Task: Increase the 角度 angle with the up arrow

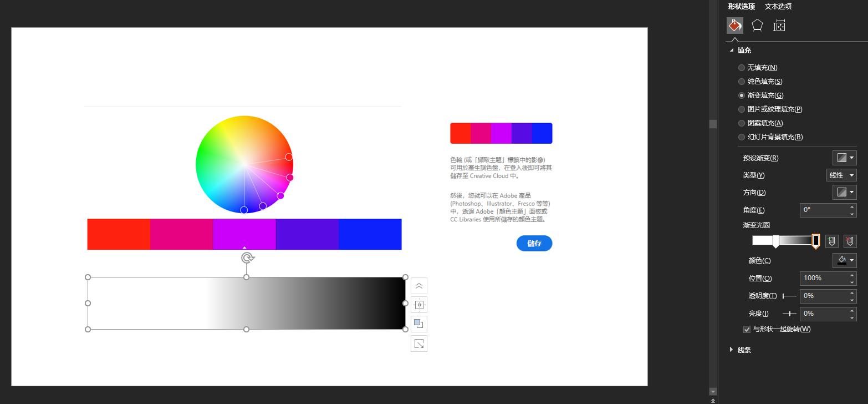Action: tap(852, 206)
